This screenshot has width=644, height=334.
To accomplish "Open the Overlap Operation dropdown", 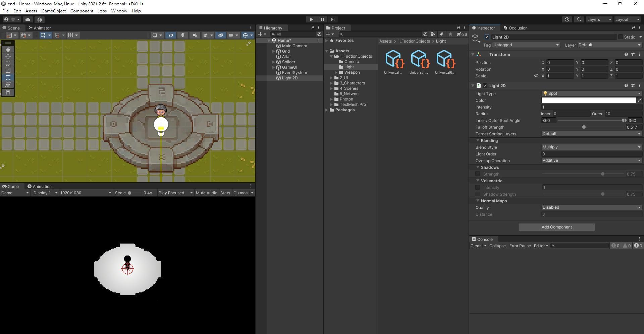I will (x=592, y=160).
